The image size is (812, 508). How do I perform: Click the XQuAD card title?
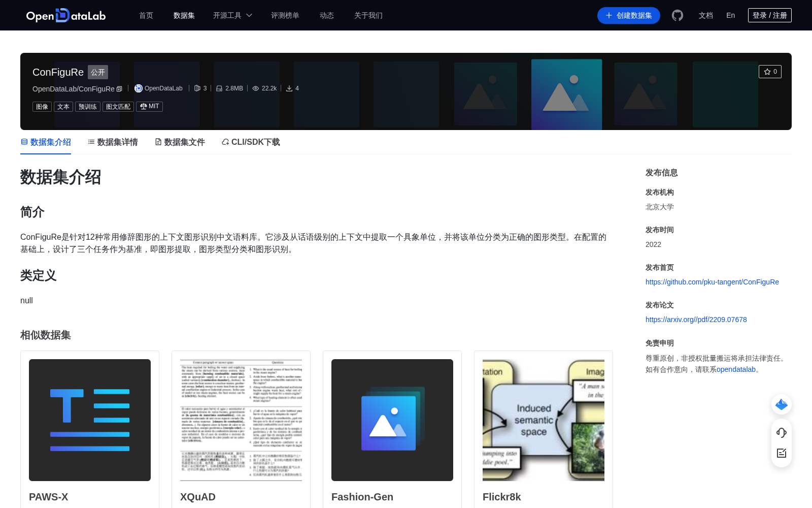coord(198,497)
